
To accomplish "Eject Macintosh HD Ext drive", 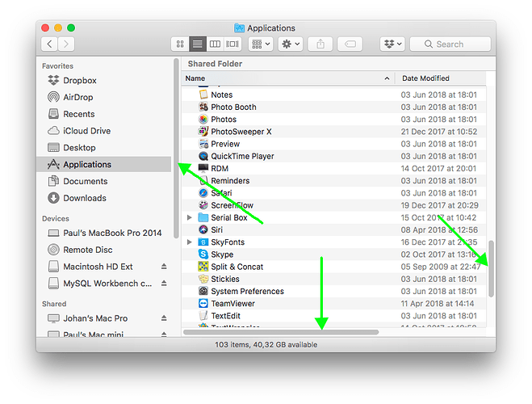I will (164, 267).
